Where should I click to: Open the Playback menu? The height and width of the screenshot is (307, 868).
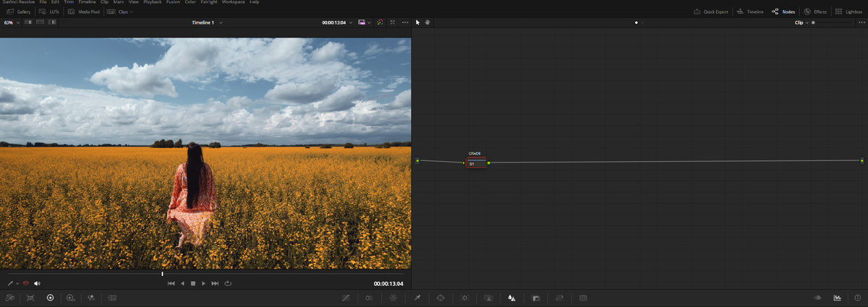(x=152, y=2)
